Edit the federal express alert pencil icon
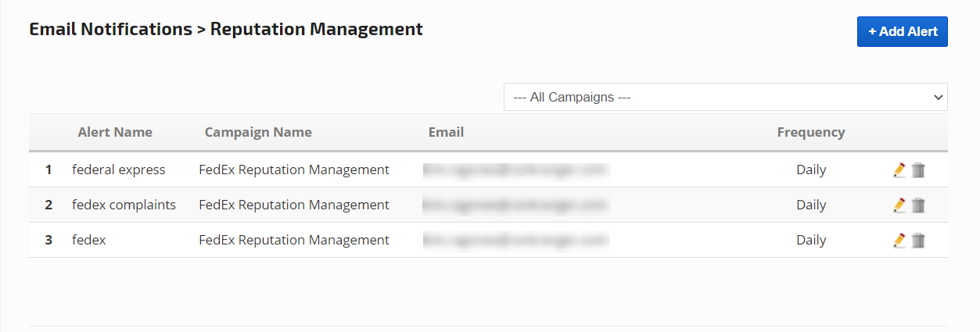 coord(899,170)
